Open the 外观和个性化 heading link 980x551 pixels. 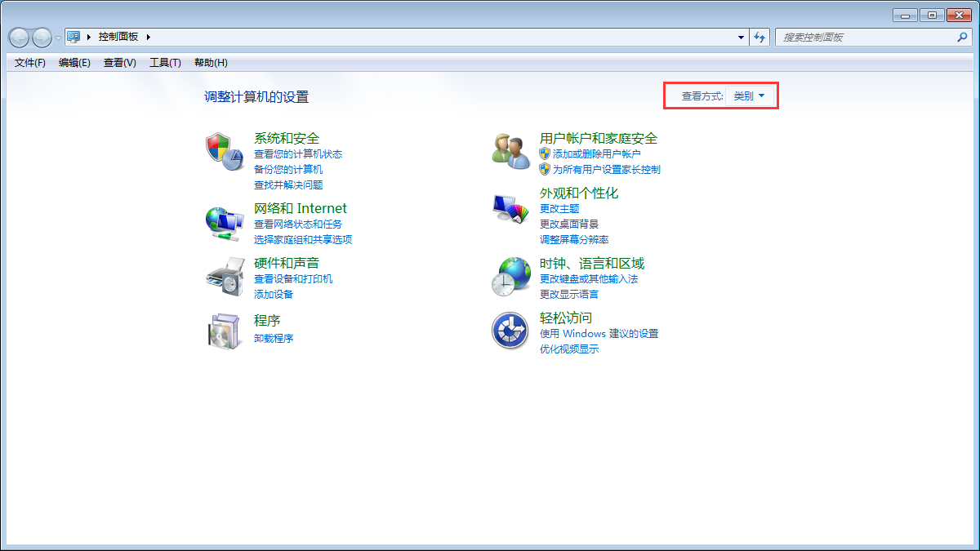click(x=579, y=193)
